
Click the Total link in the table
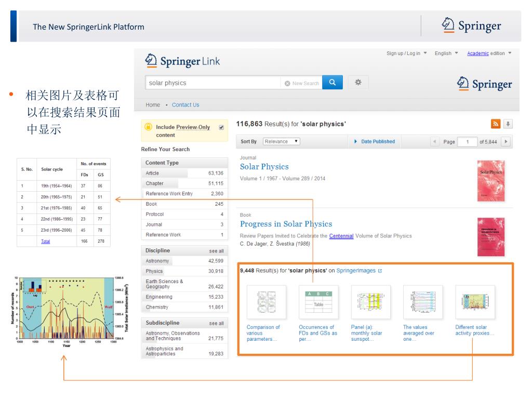(x=46, y=241)
